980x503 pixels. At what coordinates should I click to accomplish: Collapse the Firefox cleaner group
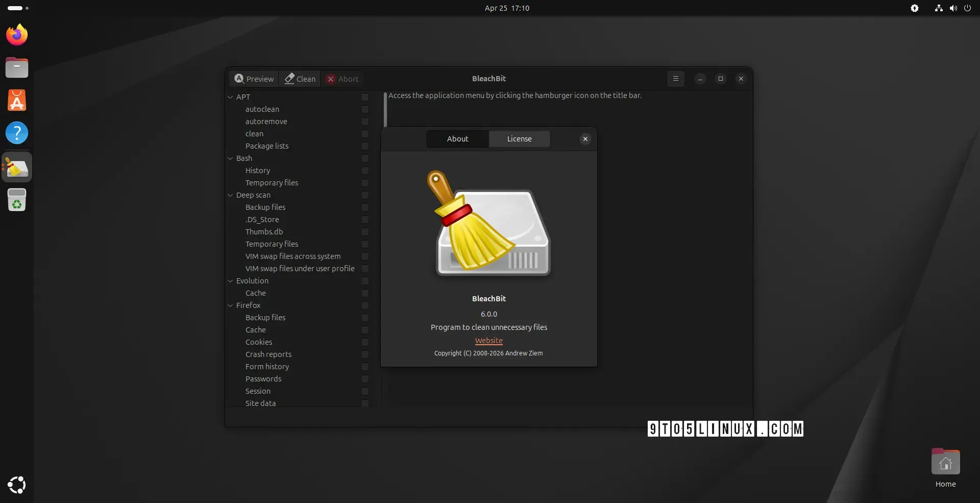230,305
